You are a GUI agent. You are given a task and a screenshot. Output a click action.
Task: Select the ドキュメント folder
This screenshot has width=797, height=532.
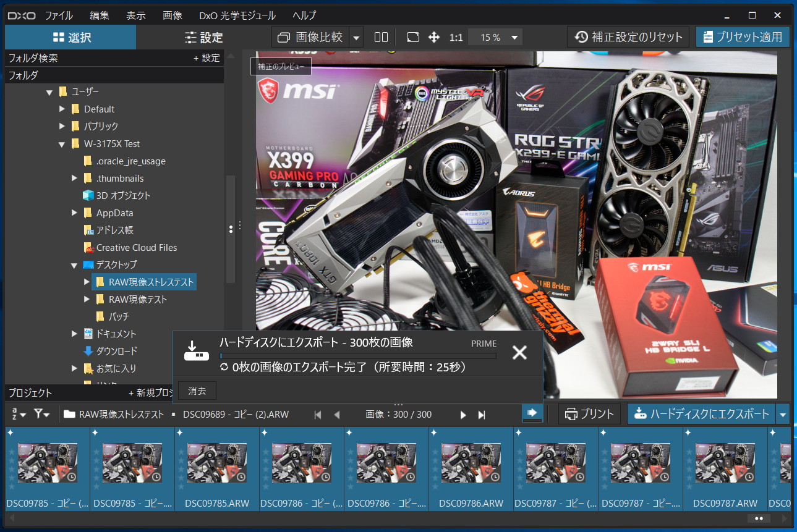click(109, 334)
